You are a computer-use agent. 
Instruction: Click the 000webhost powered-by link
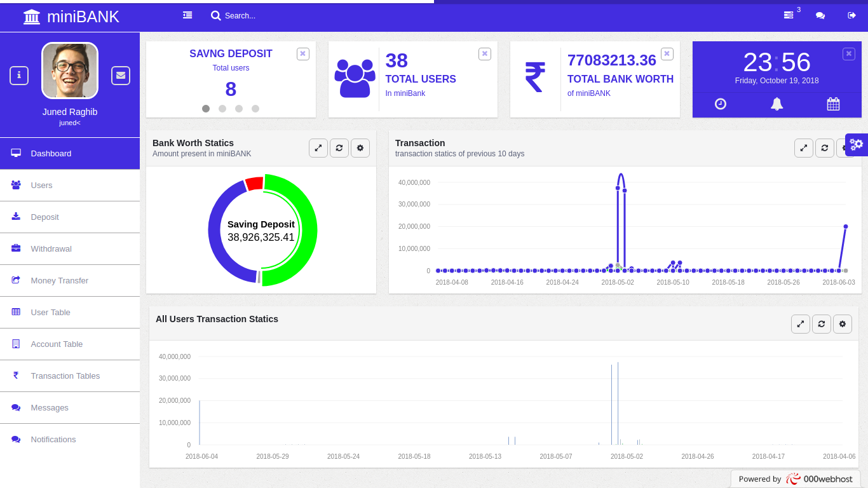796,479
